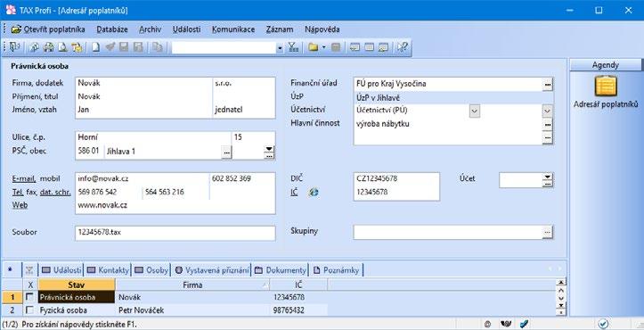Click the context help question-mark icon
Screen dimensions: 644x330
pyautogui.click(x=402, y=47)
